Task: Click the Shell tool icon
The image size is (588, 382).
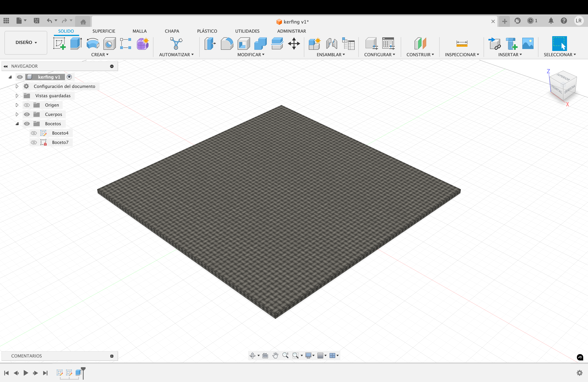Action: pos(243,44)
